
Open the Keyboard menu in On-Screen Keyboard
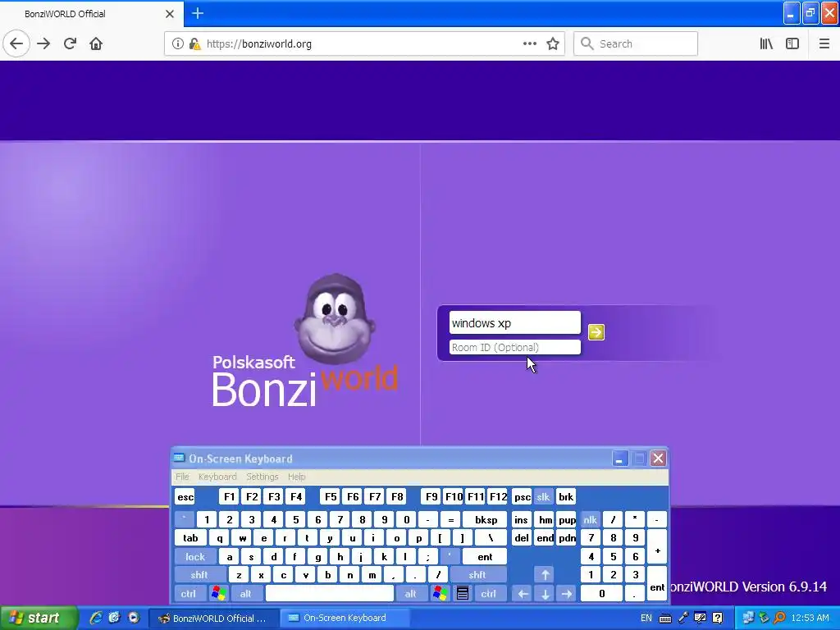[x=217, y=477]
